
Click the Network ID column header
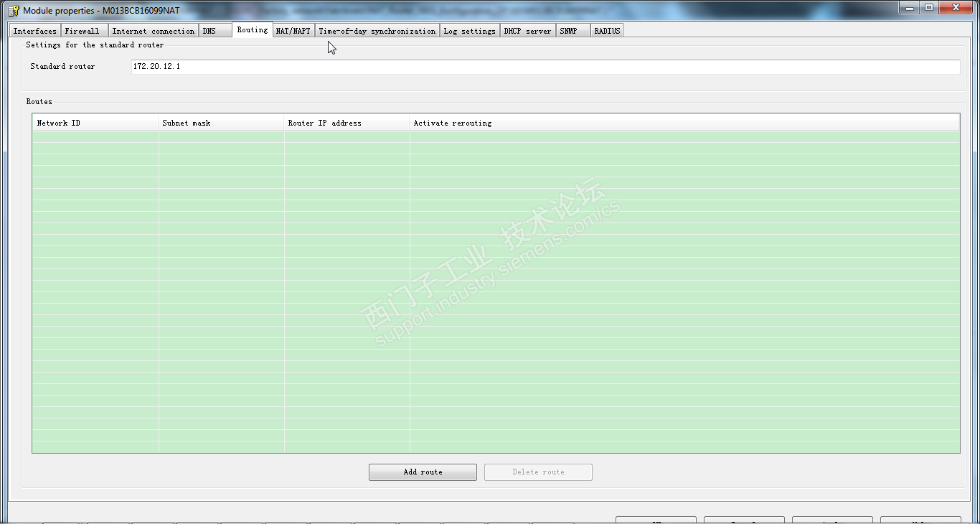pyautogui.click(x=95, y=123)
